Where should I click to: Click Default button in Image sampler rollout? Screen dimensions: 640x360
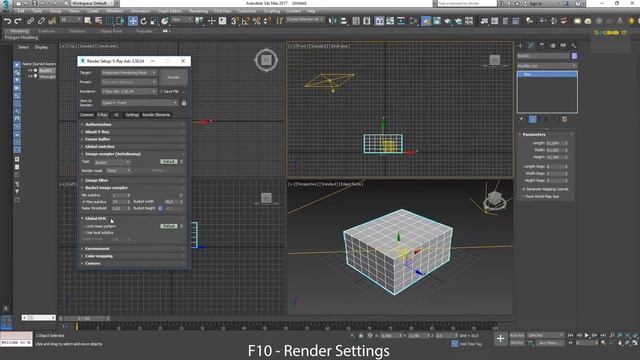coord(169,162)
